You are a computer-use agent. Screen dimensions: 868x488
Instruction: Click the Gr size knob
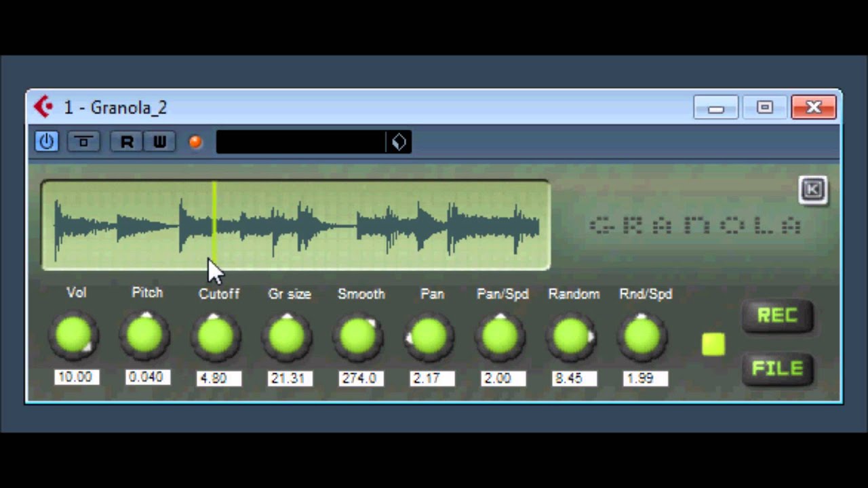(x=287, y=337)
